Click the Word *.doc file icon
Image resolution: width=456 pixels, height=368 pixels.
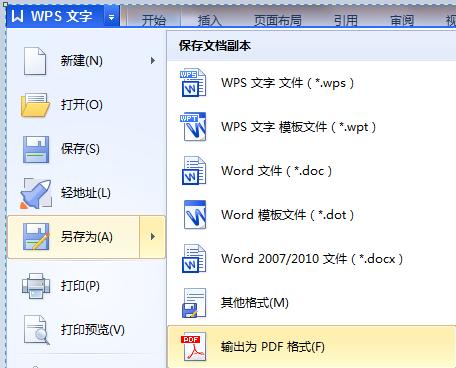tap(193, 171)
